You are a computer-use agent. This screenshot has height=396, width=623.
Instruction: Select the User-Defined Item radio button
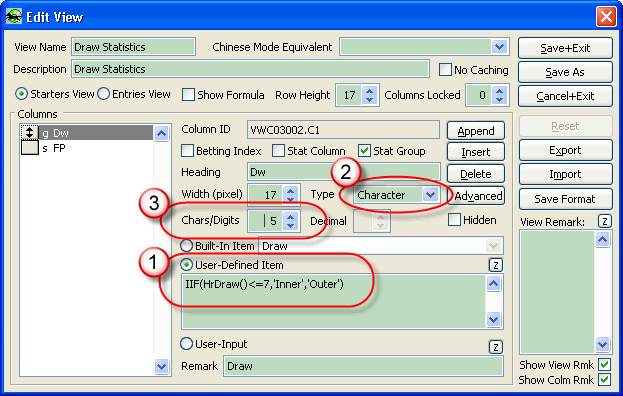[186, 265]
